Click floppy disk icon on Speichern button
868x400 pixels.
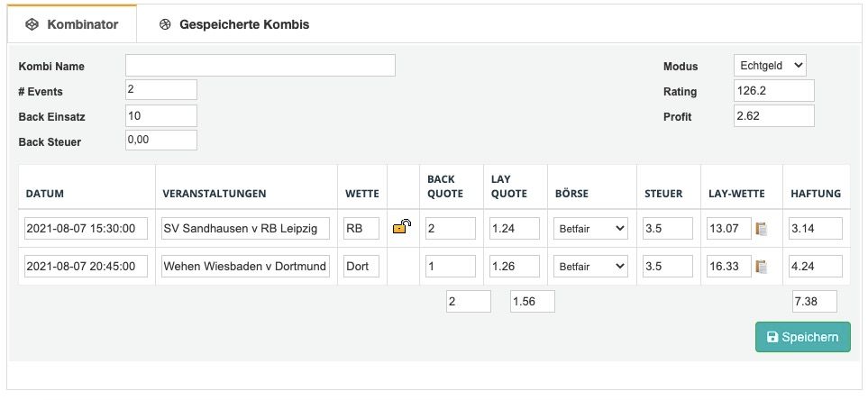tap(772, 337)
